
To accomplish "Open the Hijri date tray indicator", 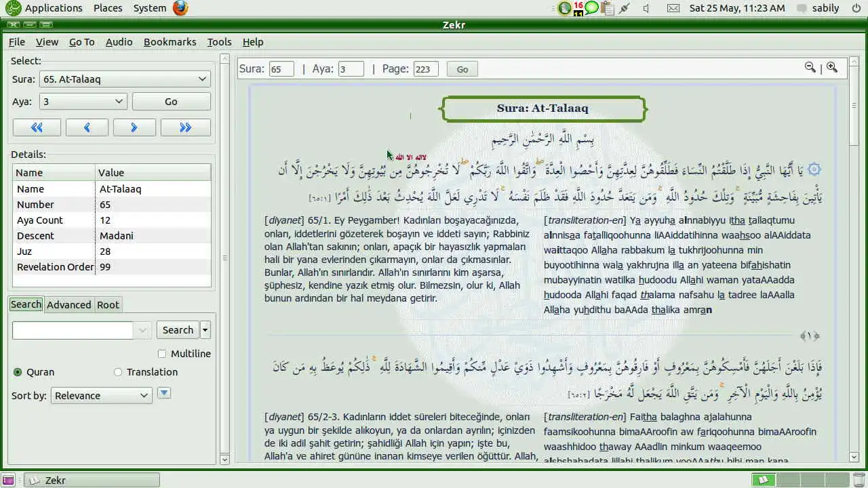I will click(578, 8).
